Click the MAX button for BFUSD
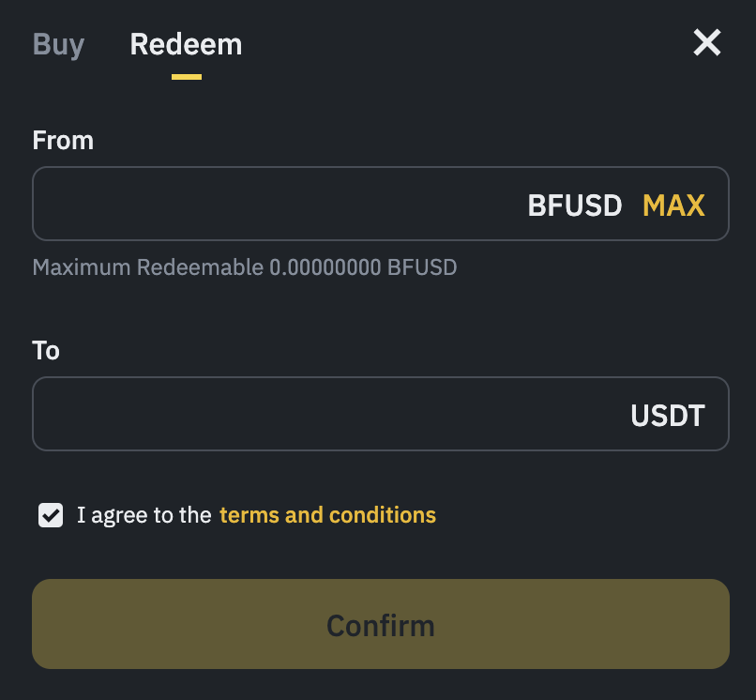This screenshot has height=700, width=756. click(673, 205)
